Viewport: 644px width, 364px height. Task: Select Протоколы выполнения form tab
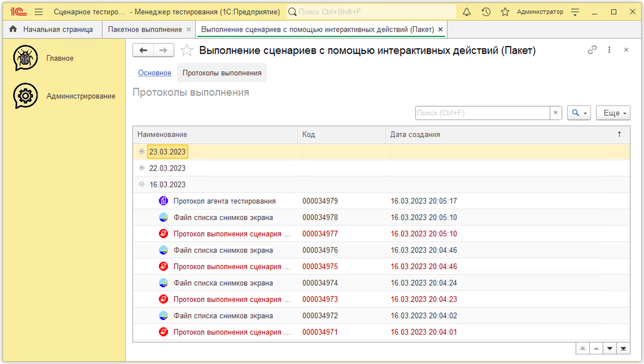[222, 73]
